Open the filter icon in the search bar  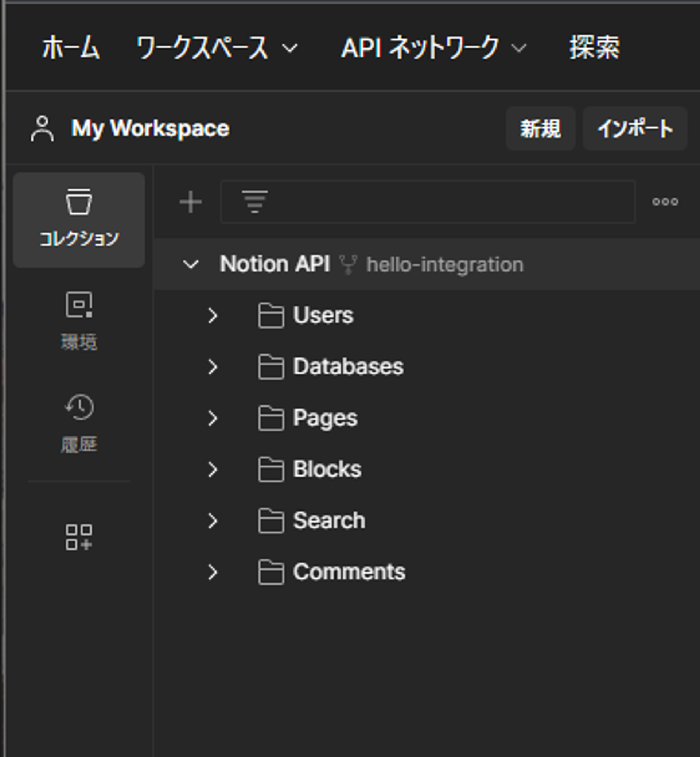254,202
